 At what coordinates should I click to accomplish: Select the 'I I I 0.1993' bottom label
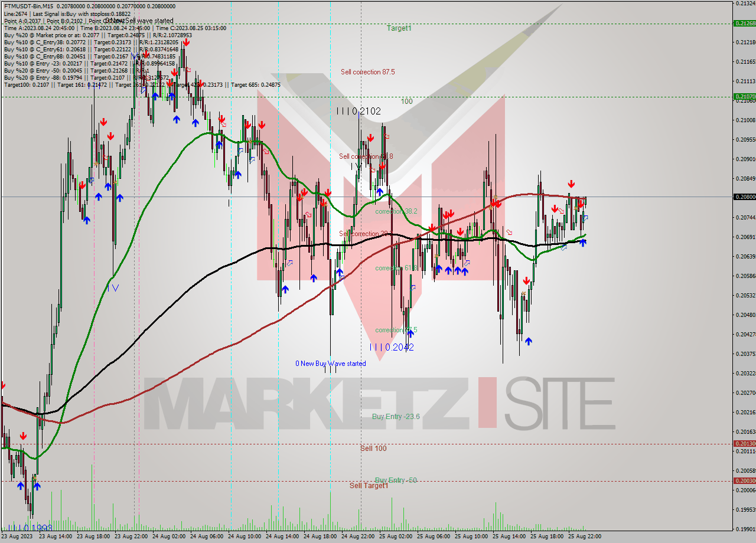30,527
